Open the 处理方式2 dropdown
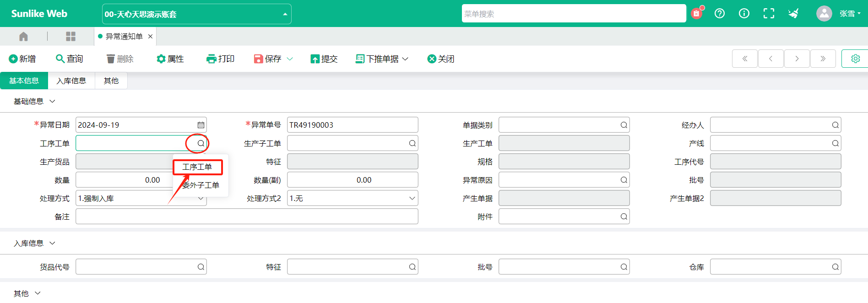 coord(353,198)
